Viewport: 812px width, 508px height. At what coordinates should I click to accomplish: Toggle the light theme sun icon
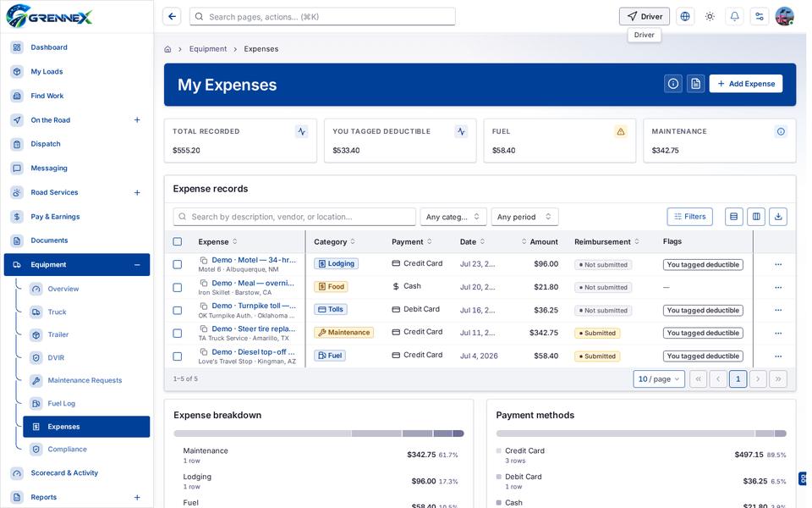[710, 17]
